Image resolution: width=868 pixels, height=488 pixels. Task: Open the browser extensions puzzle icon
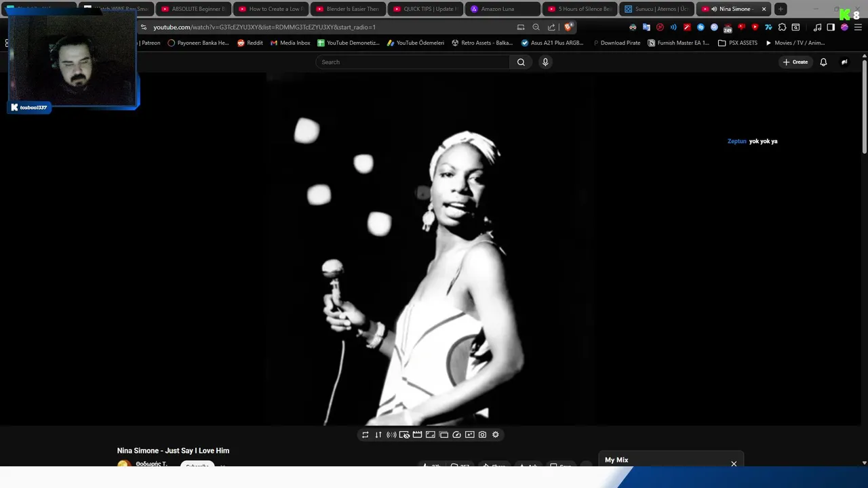pos(782,27)
